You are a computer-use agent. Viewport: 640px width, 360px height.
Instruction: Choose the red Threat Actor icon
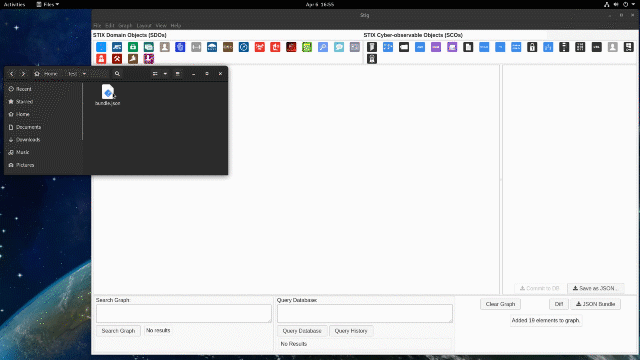(101, 59)
